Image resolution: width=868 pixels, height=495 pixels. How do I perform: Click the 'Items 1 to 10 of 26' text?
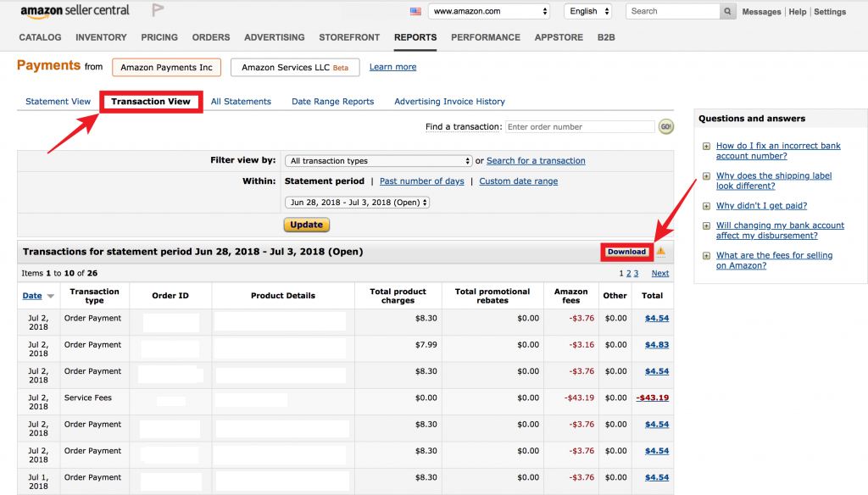click(59, 273)
